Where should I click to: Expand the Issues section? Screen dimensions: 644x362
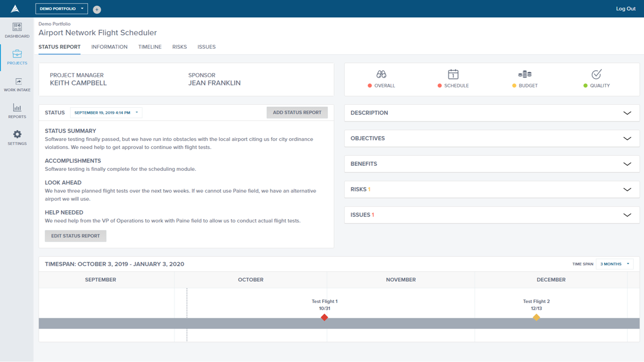(492, 215)
